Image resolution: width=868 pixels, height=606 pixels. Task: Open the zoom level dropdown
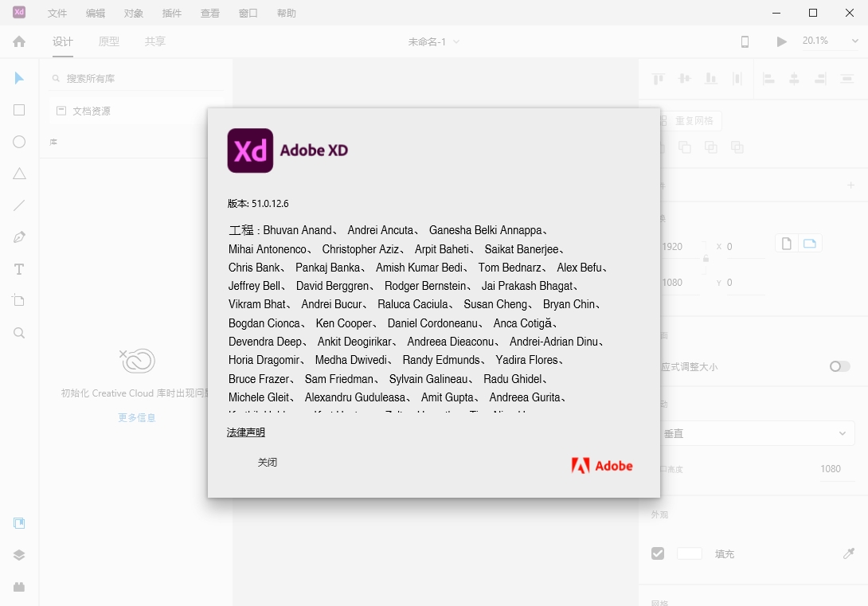(854, 41)
